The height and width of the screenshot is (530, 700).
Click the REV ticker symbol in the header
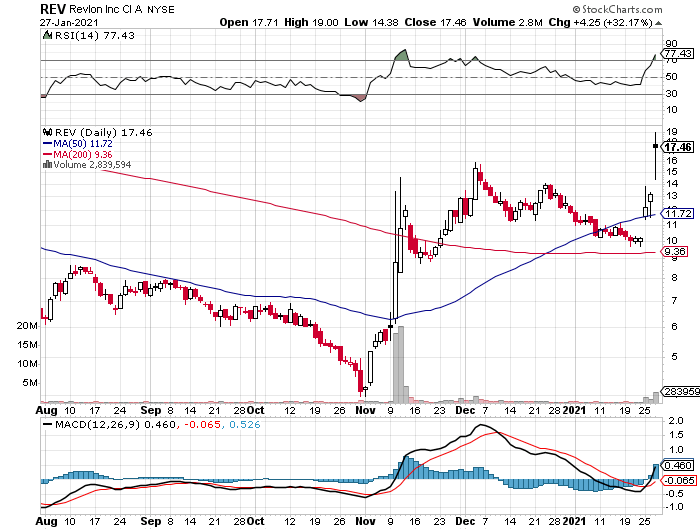pyautogui.click(x=53, y=9)
